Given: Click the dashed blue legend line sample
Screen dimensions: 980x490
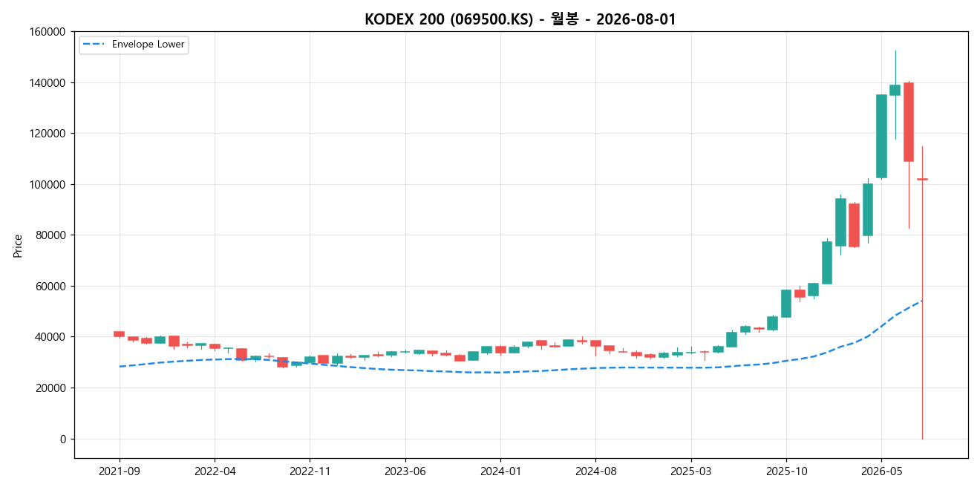Looking at the screenshot, I should [x=94, y=45].
